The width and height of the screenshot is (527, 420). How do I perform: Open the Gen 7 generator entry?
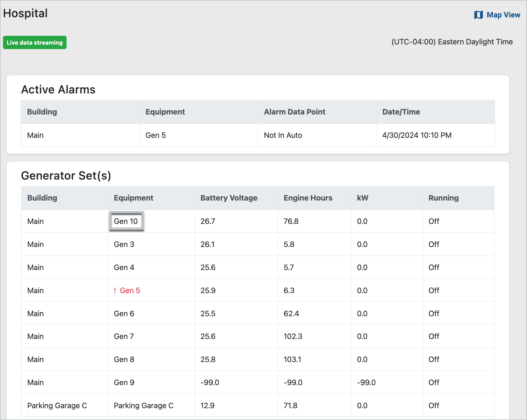pos(124,336)
